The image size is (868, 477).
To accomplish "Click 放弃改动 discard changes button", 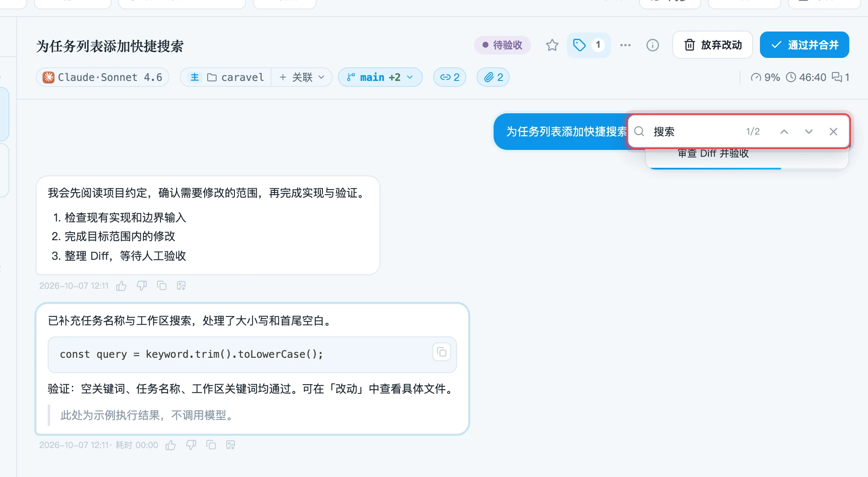I will click(713, 45).
